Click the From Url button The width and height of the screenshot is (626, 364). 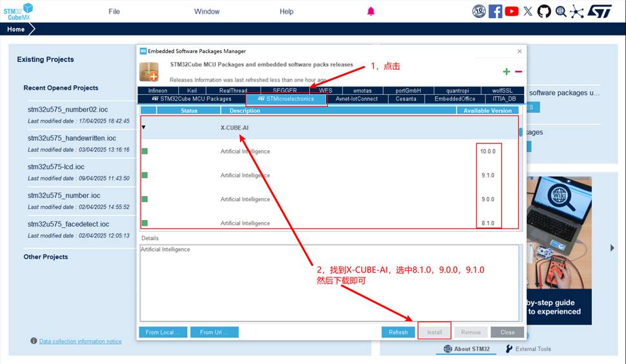[214, 332]
